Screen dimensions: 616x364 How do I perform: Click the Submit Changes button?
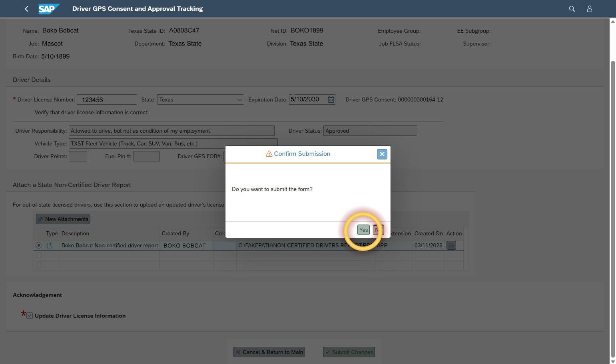349,352
